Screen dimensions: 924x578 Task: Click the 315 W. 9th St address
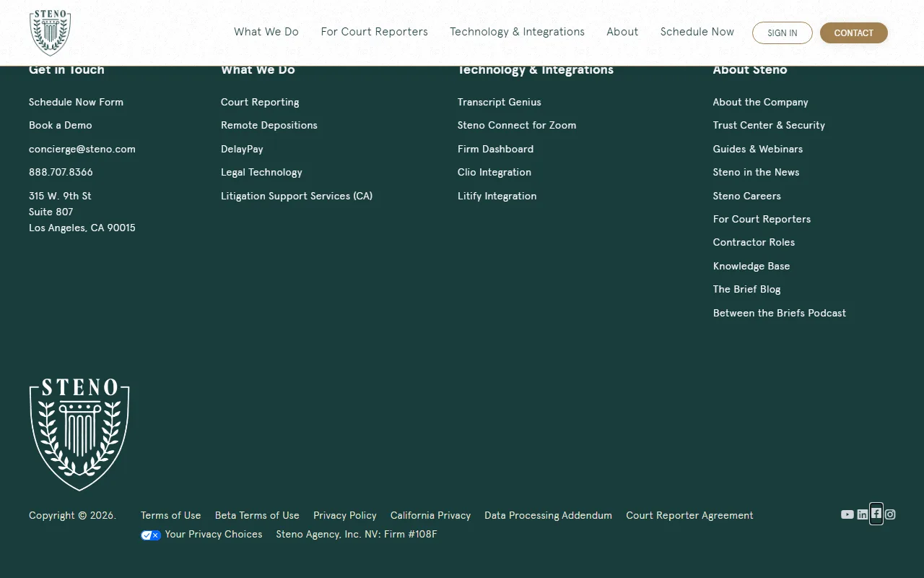[82, 212]
